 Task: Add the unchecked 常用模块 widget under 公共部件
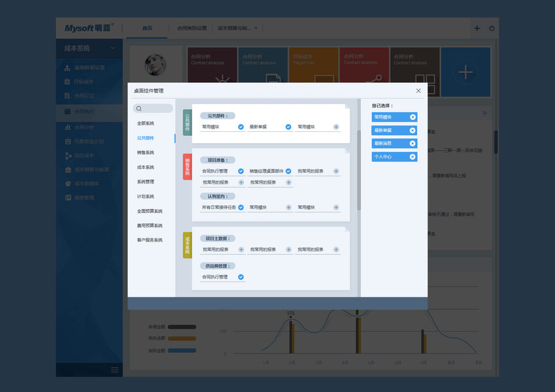coord(336,127)
